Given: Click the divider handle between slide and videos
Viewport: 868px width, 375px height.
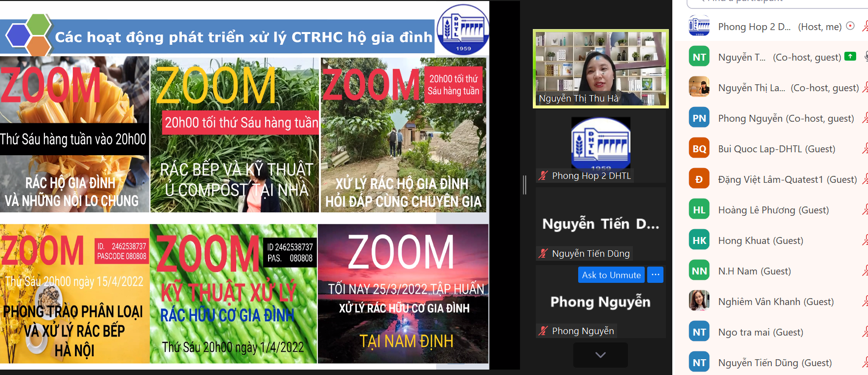Looking at the screenshot, I should coord(525,185).
